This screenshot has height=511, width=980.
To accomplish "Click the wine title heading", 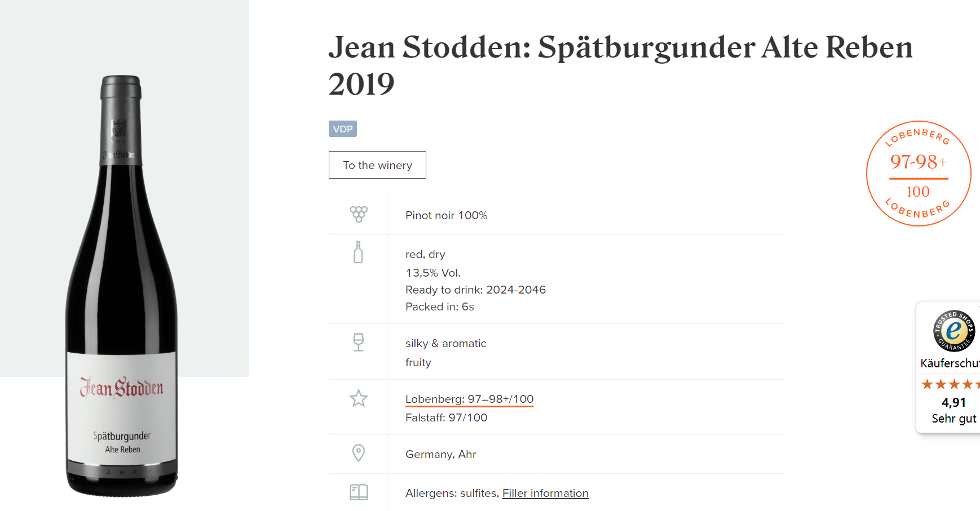I will 620,65.
